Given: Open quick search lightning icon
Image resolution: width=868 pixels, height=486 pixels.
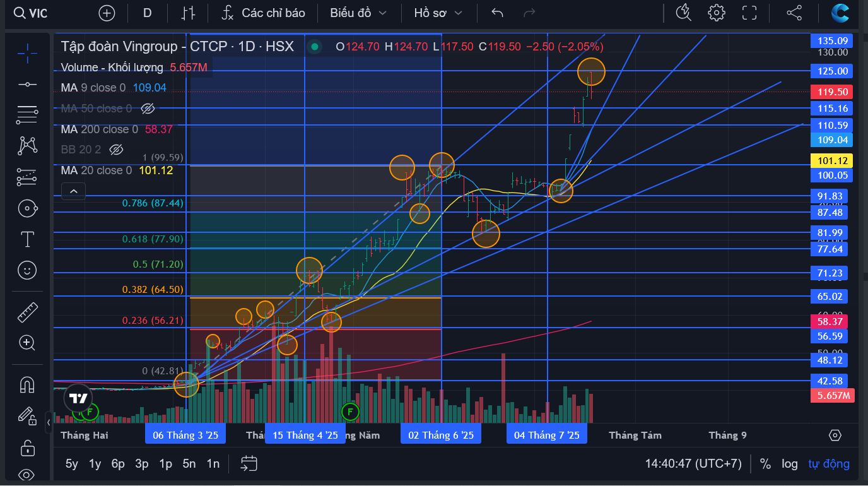Looking at the screenshot, I should pos(683,13).
